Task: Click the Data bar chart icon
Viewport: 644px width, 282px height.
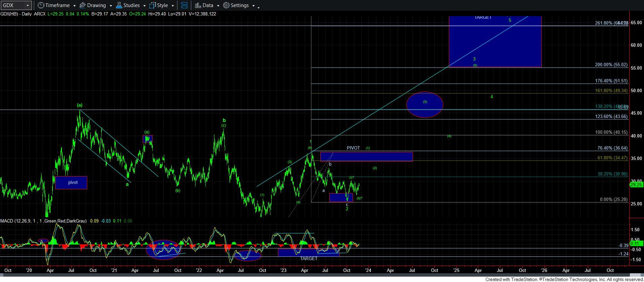Action: [x=198, y=5]
